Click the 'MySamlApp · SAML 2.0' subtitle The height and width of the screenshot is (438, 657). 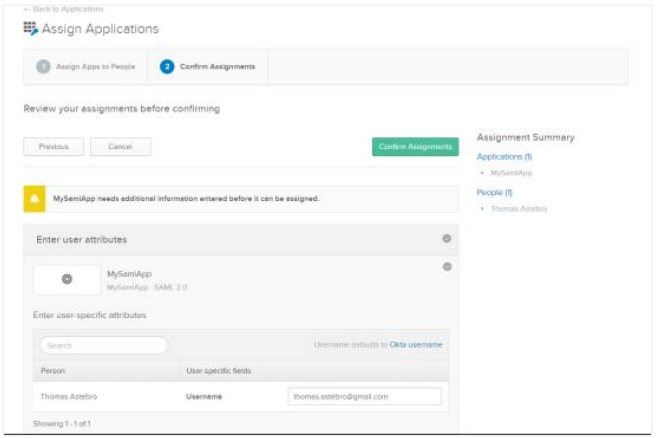click(147, 288)
